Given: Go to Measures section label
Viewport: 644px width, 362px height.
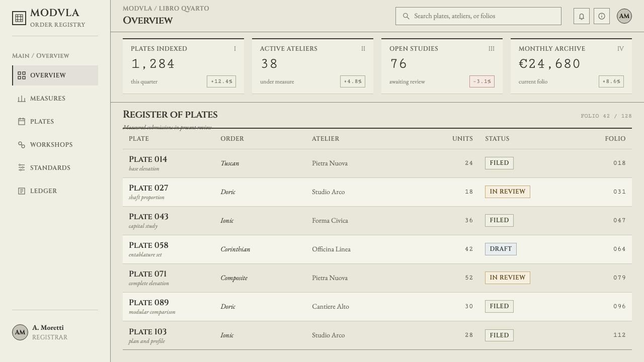Looking at the screenshot, I should 48,99.
